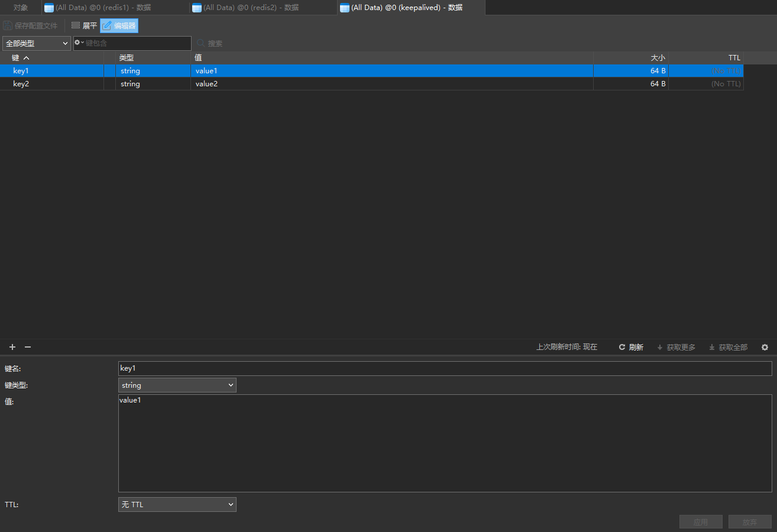Click the 获取更多 fetch more arrow
Image resolution: width=777 pixels, height=532 pixels.
[660, 348]
